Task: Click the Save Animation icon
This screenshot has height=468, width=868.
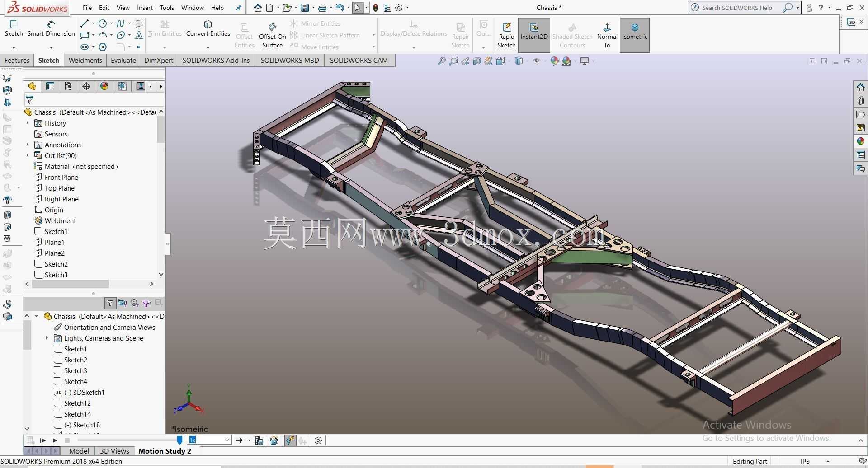Action: [259, 440]
